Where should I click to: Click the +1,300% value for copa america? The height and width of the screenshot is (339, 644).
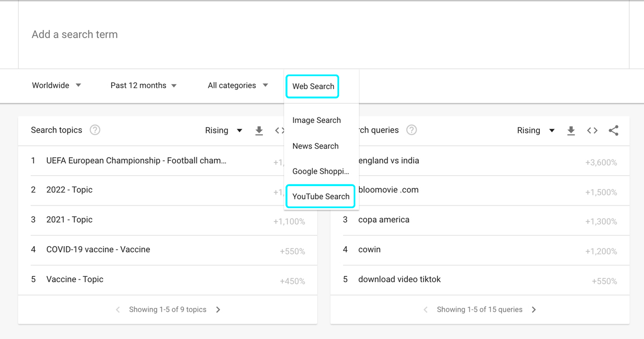(601, 222)
